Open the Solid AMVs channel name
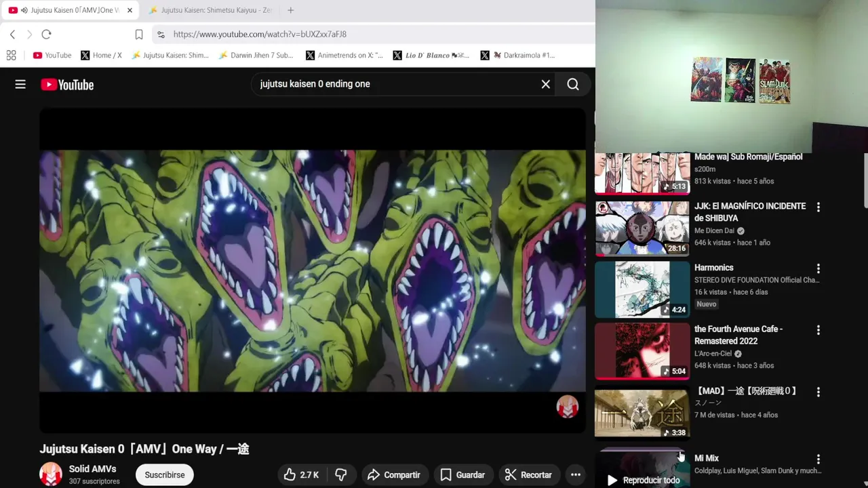The height and width of the screenshot is (488, 868). click(x=92, y=469)
